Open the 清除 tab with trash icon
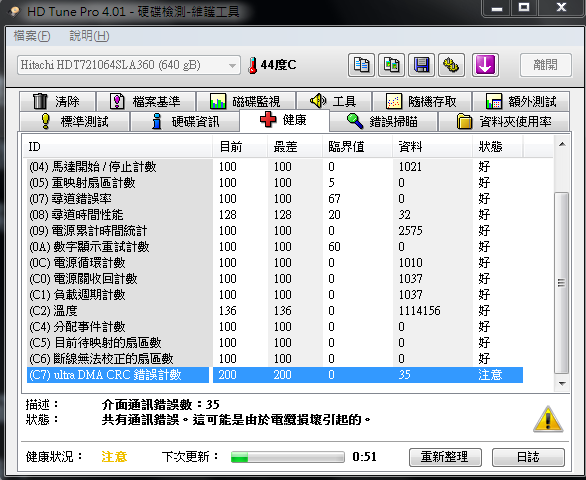 58,101
